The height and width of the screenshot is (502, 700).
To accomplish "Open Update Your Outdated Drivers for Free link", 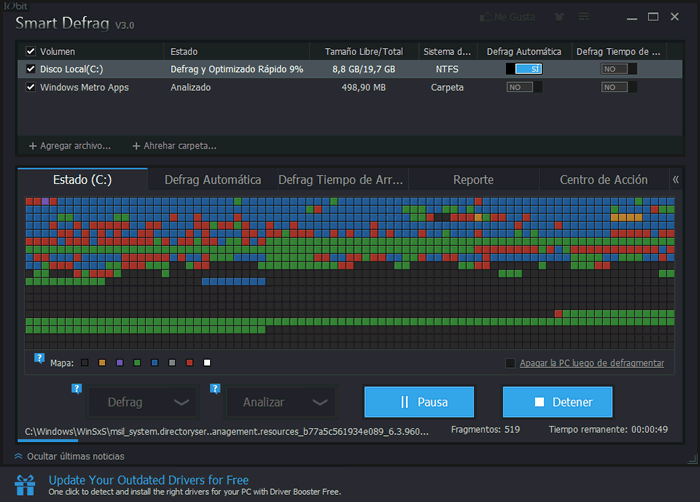I will pyautogui.click(x=149, y=480).
